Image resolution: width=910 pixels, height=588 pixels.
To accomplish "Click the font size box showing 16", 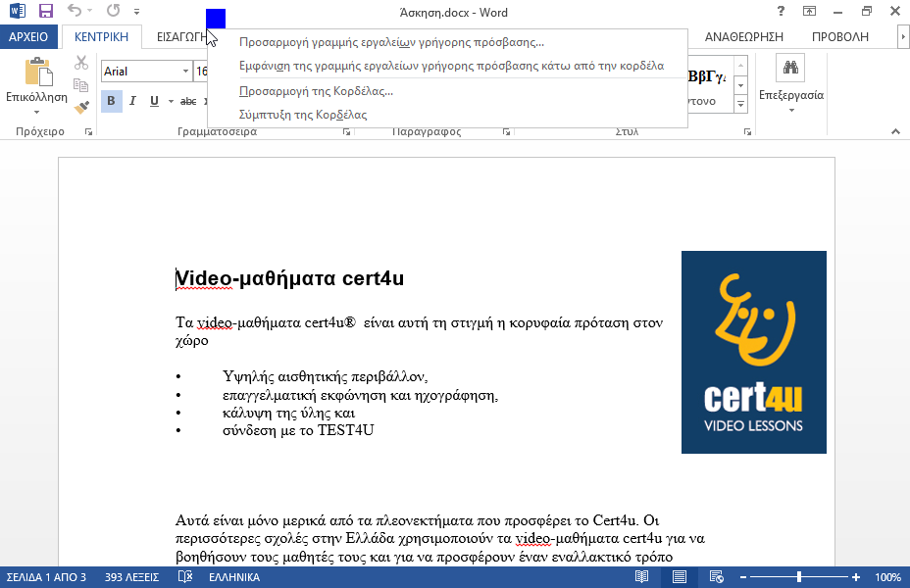I will pos(201,72).
